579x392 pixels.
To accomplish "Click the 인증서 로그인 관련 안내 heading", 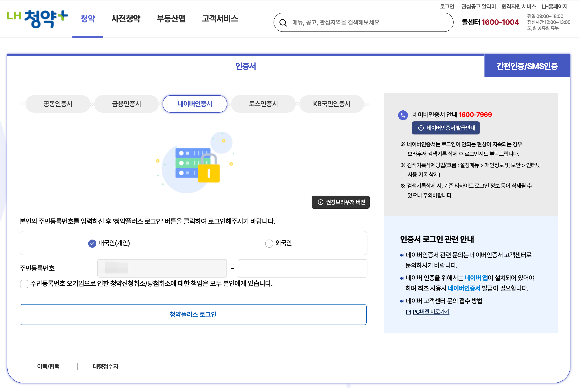I will pos(437,240).
